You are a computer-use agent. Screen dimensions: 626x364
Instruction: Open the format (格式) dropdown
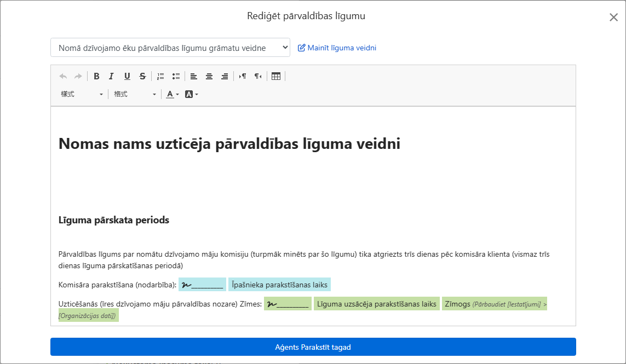[x=135, y=94]
